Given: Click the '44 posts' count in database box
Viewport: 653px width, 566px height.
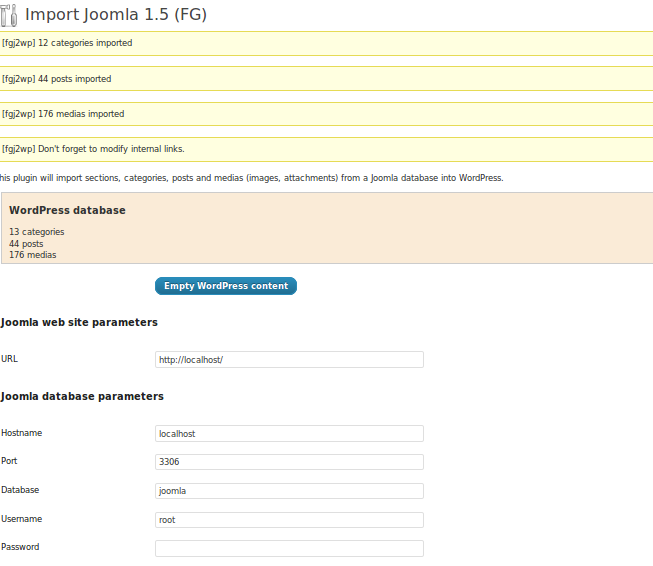Looking at the screenshot, I should pos(26,244).
